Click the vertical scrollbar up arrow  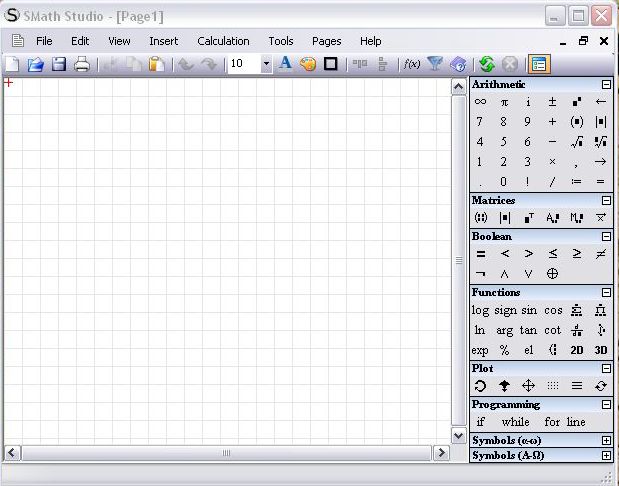point(458,86)
